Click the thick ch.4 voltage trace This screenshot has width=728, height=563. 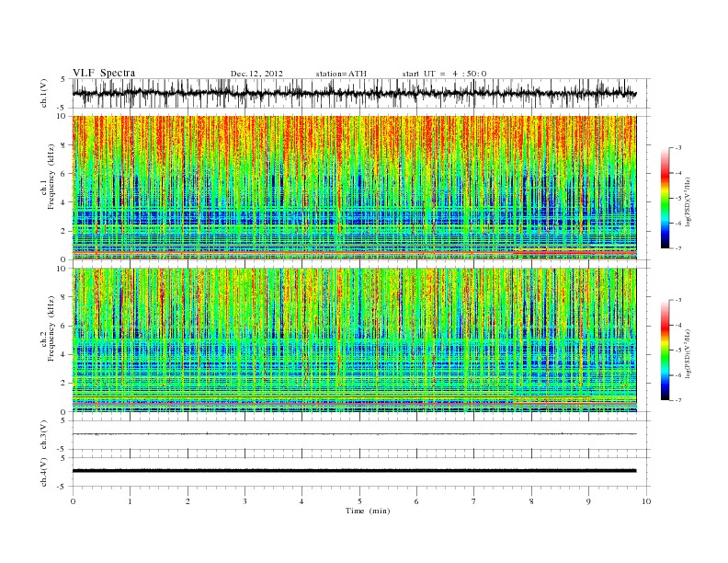pos(354,471)
